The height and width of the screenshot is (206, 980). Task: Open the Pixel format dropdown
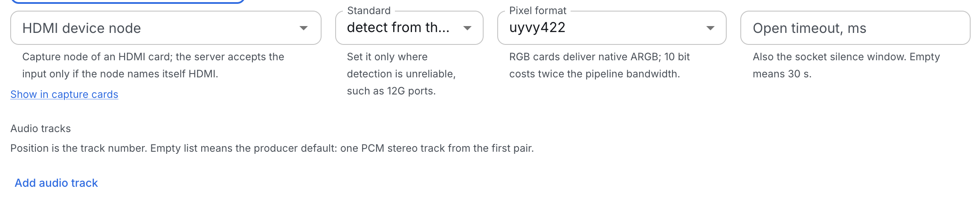(x=612, y=28)
